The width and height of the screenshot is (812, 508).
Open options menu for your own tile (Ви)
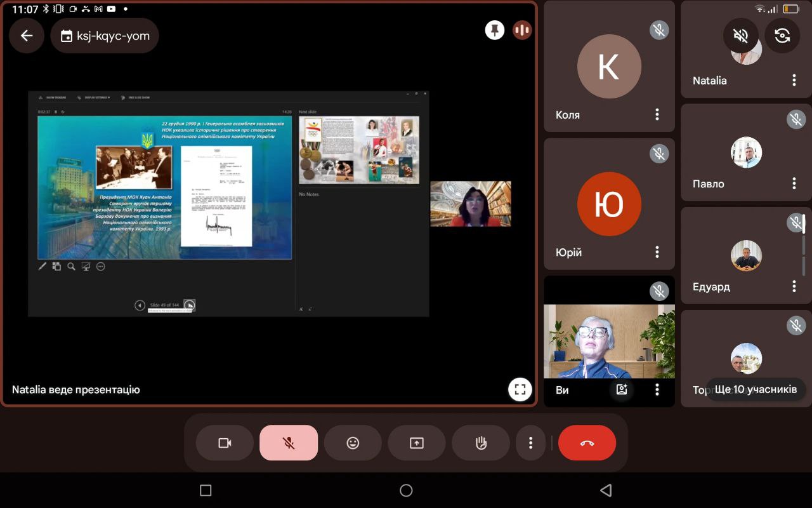[x=657, y=389]
